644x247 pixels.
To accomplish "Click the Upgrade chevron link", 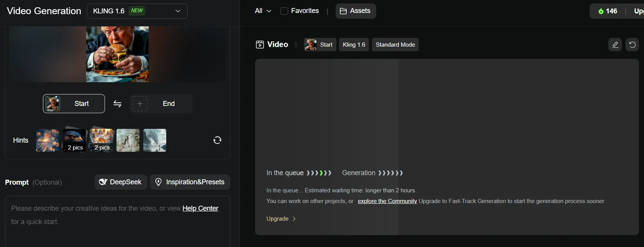I will pos(281,219).
